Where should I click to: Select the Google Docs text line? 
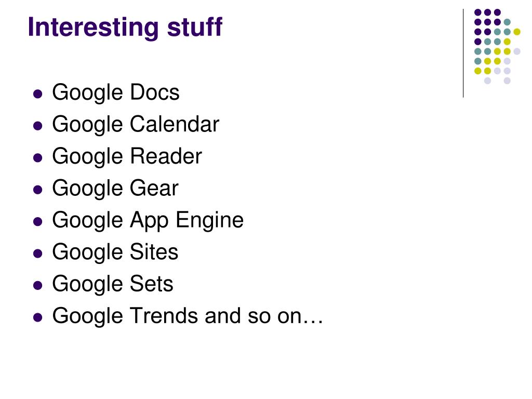(116, 92)
